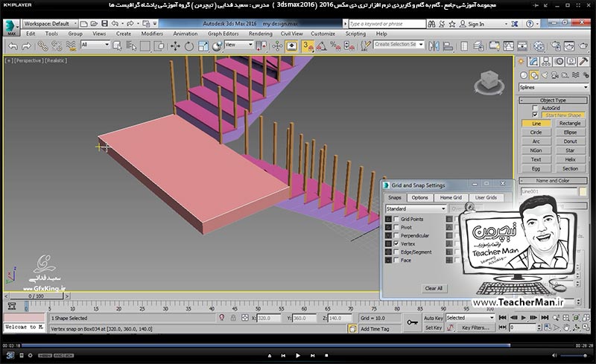This screenshot has width=596, height=364.
Task: Click the Circle shape button
Action: (x=536, y=132)
